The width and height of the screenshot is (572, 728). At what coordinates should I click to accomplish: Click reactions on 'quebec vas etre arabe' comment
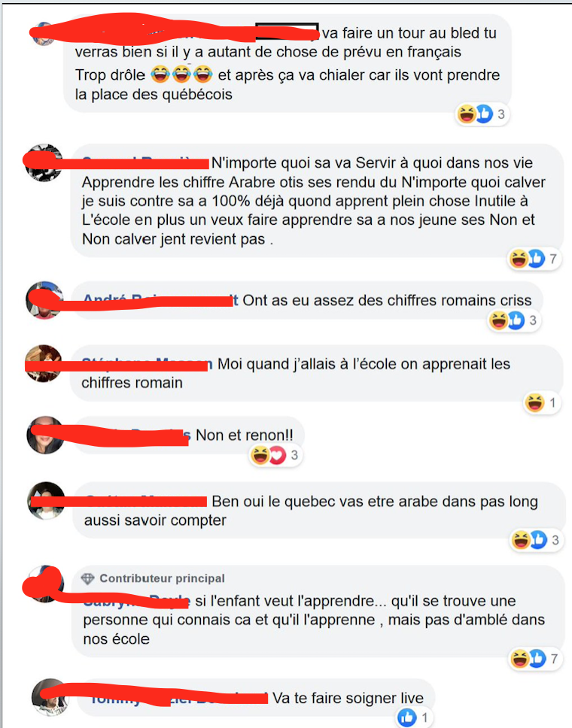coord(536,540)
